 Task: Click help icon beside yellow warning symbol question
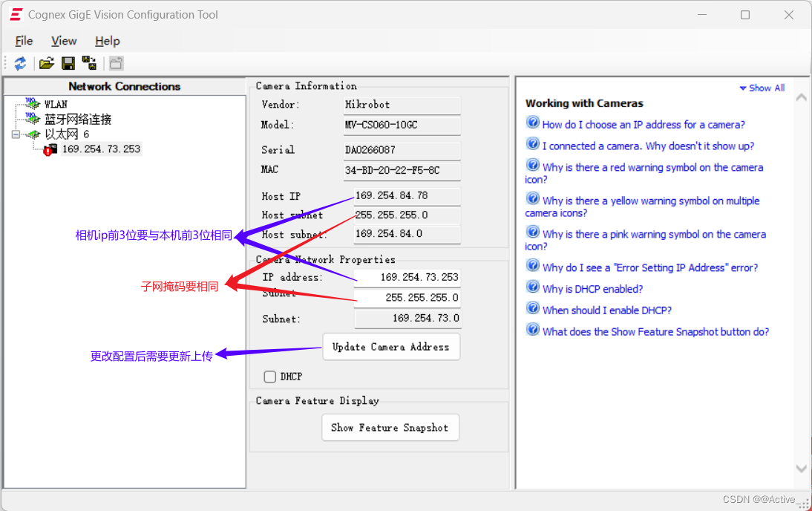click(532, 198)
